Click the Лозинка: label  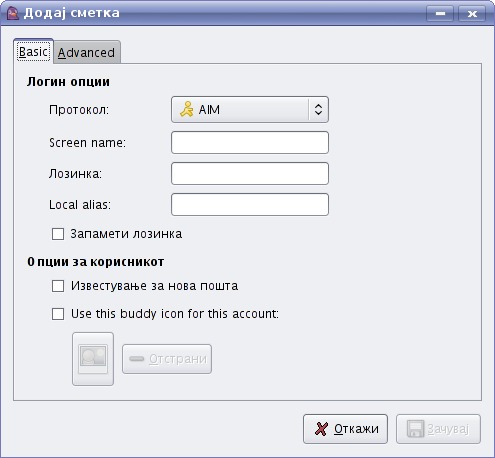[75, 174]
